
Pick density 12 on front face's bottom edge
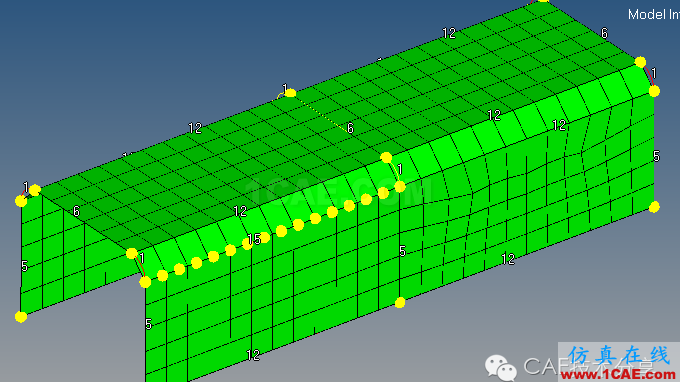click(253, 356)
